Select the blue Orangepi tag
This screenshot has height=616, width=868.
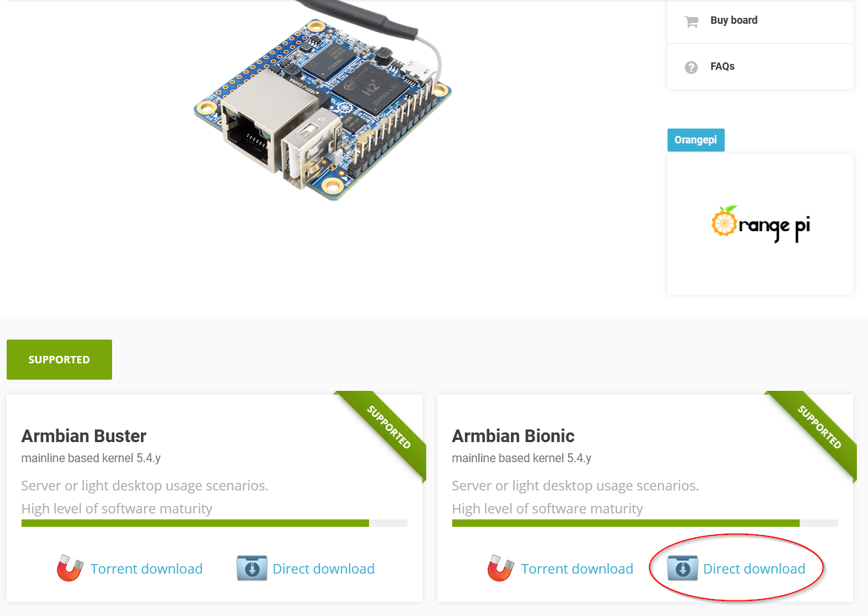coord(696,140)
